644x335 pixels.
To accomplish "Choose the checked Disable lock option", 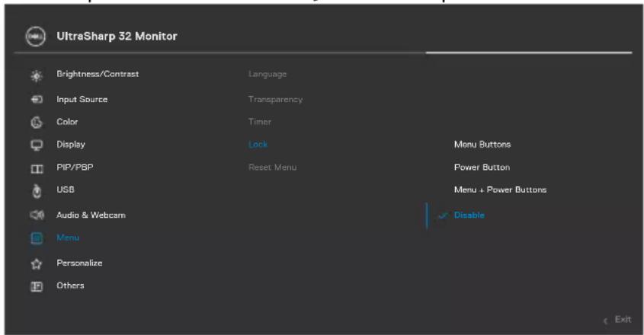I will (469, 215).
